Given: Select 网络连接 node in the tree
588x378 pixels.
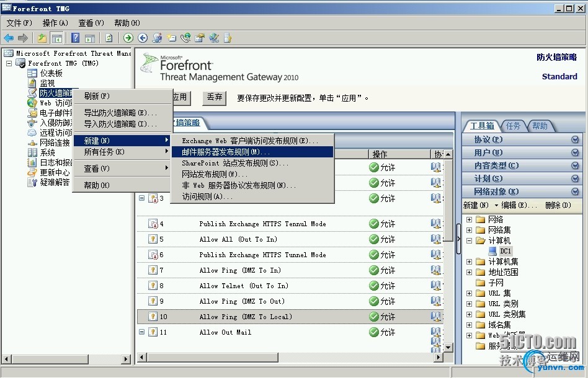Looking at the screenshot, I should (x=55, y=143).
